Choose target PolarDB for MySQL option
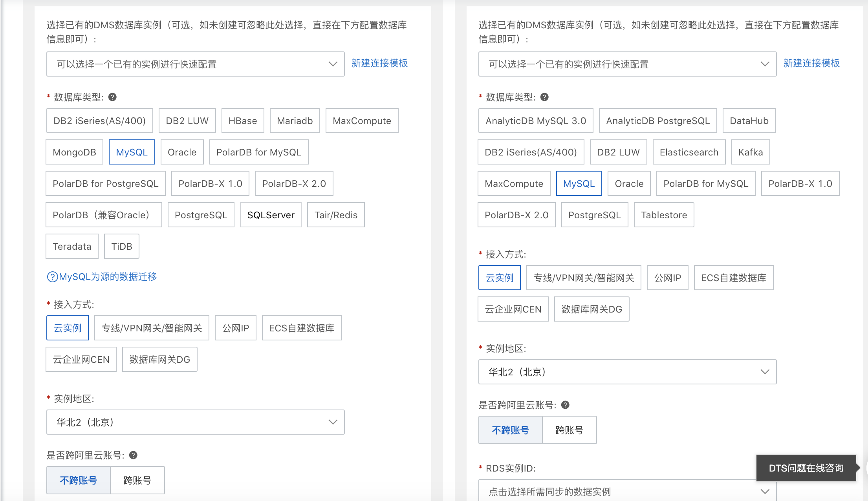This screenshot has width=868, height=501. point(706,183)
